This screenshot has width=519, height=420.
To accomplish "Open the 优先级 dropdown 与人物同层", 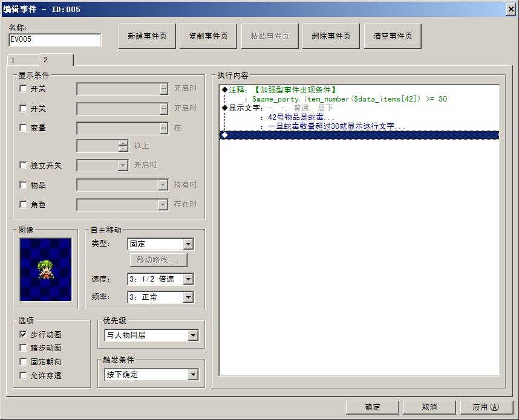I will tap(152, 335).
